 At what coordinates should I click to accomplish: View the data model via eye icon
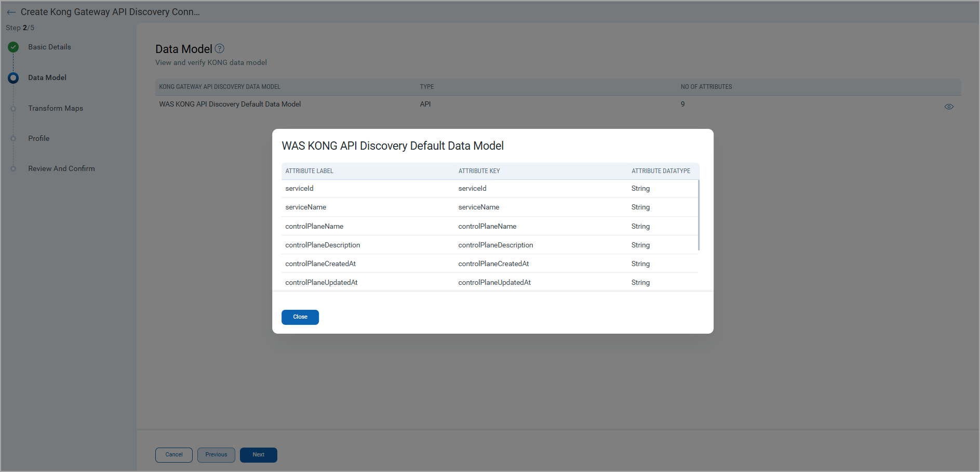point(949,107)
